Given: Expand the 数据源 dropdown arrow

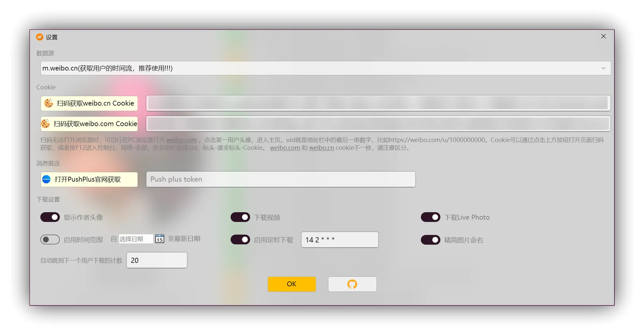Looking at the screenshot, I should [603, 68].
